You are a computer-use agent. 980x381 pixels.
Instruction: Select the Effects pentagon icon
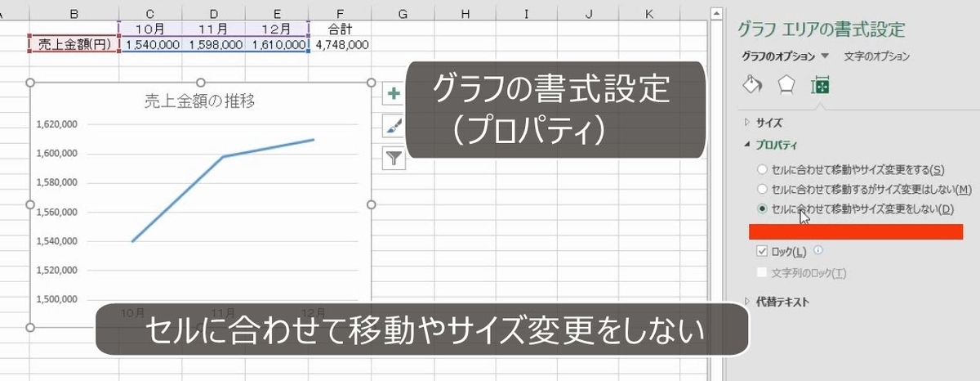click(786, 84)
